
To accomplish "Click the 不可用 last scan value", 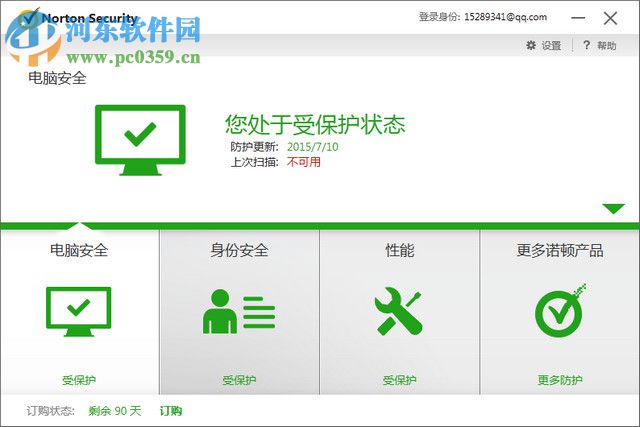I will (304, 162).
